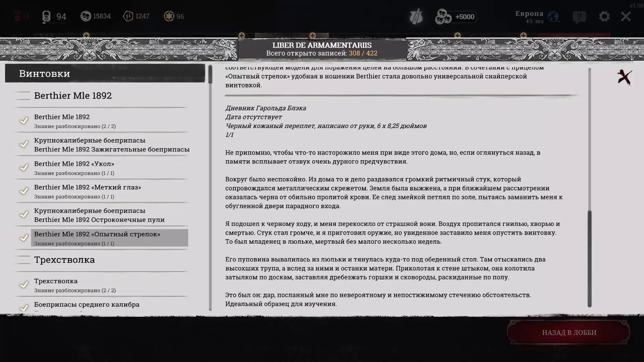The image size is (644, 362).
Task: Click the star badge event points icon
Action: click(169, 16)
